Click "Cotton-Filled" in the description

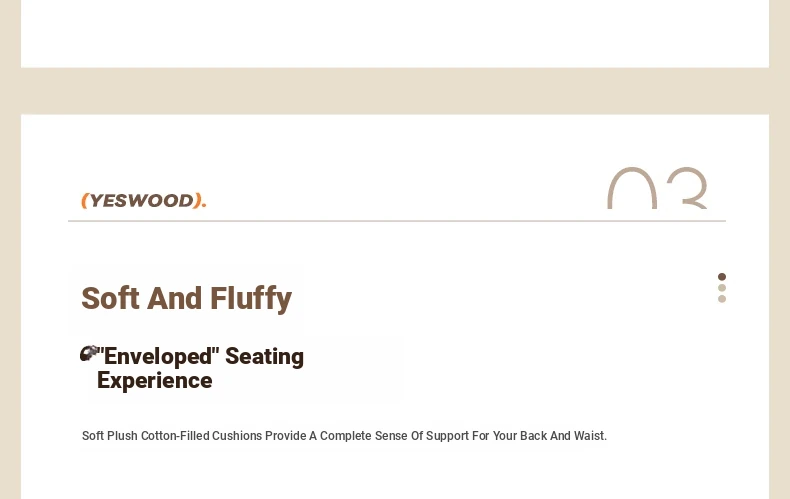coord(175,436)
